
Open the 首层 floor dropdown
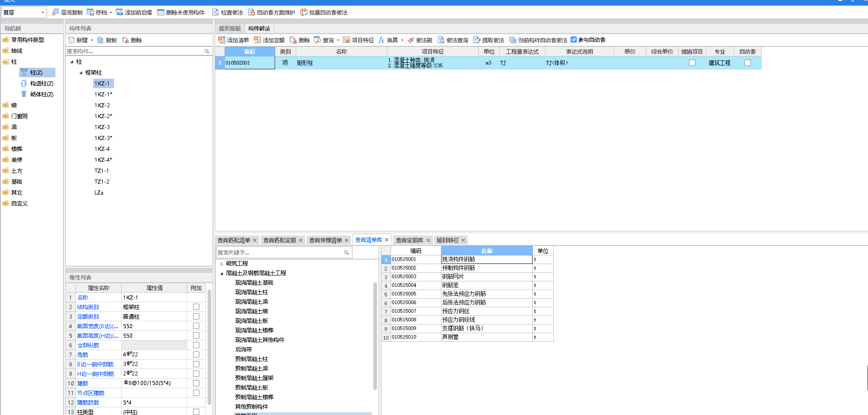click(x=24, y=12)
